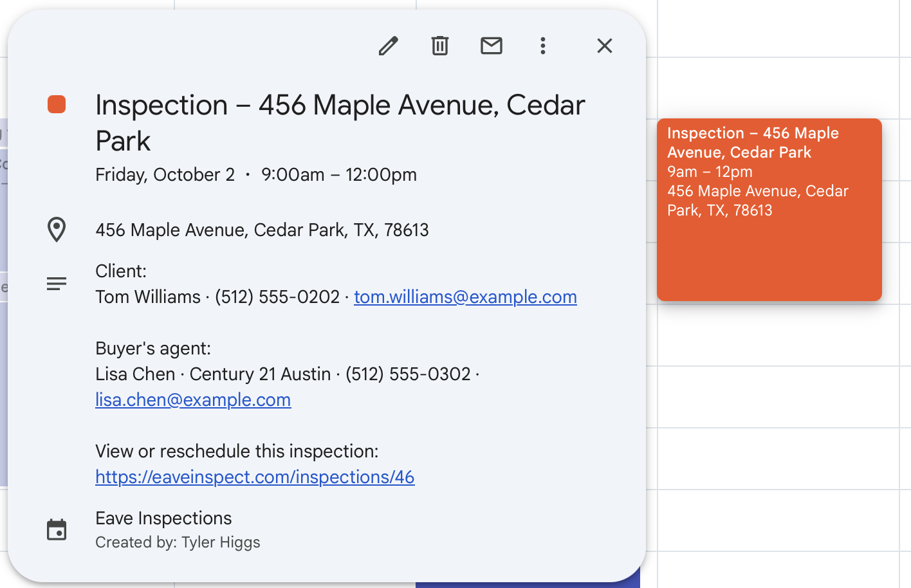The width and height of the screenshot is (911, 588).
Task: Open the three-dot options menu
Action: click(543, 46)
